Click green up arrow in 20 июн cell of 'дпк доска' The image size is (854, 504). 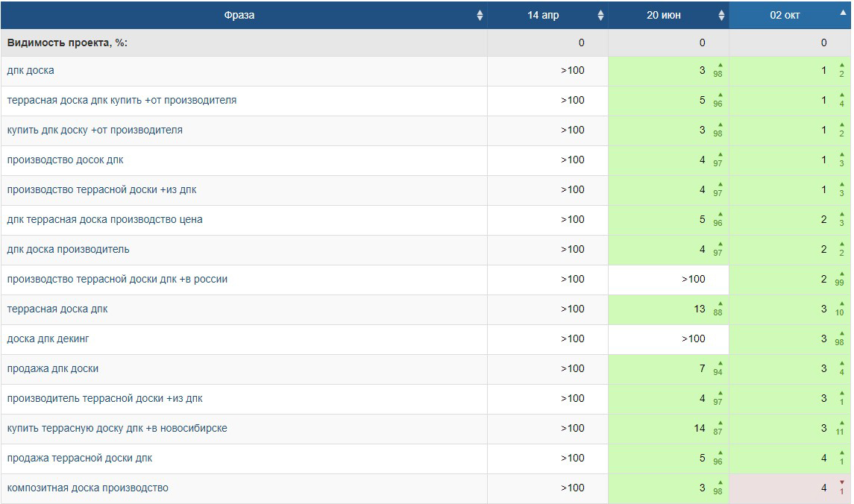click(x=720, y=66)
